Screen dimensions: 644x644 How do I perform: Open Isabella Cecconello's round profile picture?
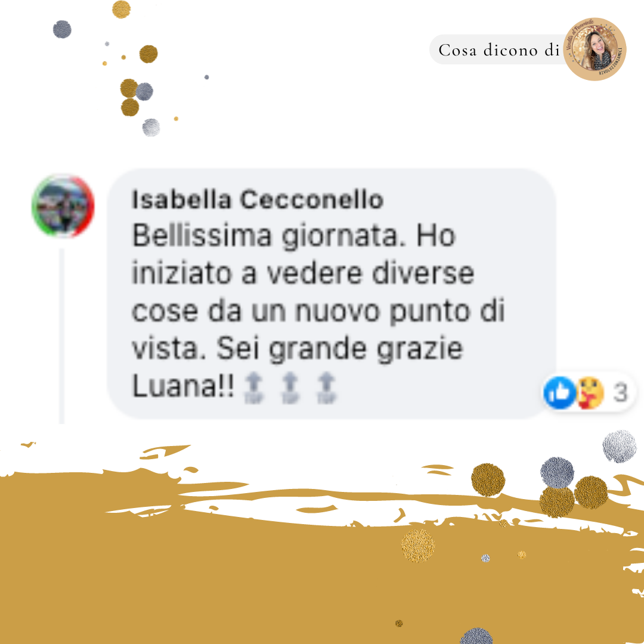click(63, 206)
